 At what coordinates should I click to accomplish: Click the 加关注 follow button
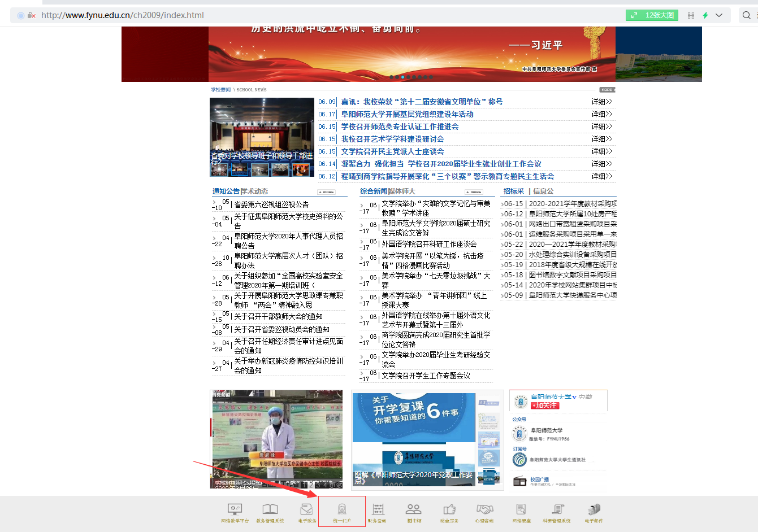544,405
